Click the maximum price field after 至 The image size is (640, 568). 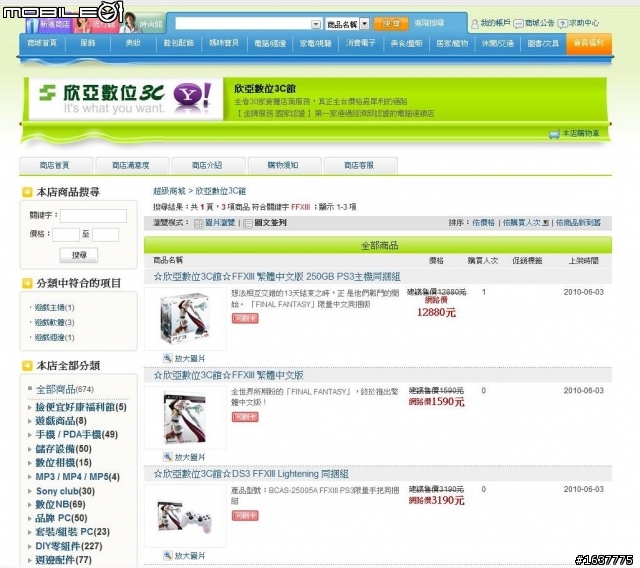coord(106,235)
